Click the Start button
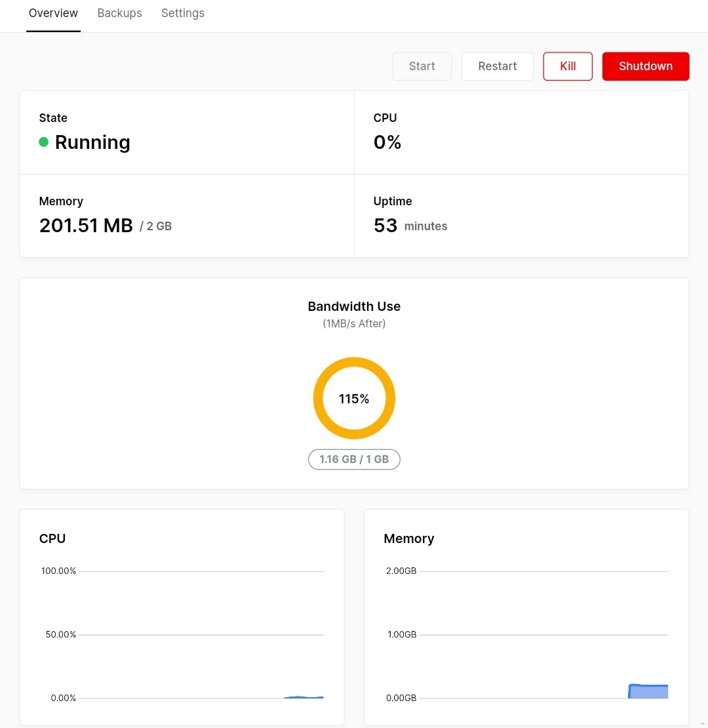Screen dimensions: 708x728 (422, 66)
